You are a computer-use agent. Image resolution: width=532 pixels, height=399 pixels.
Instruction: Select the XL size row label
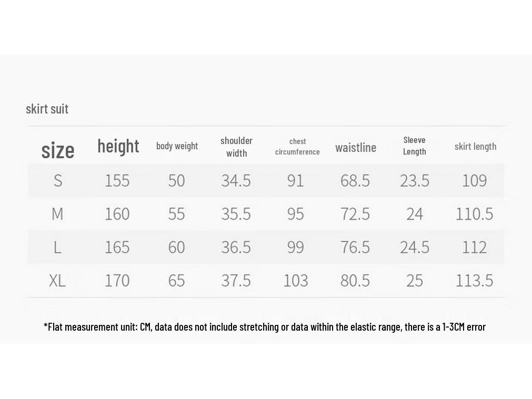click(57, 280)
